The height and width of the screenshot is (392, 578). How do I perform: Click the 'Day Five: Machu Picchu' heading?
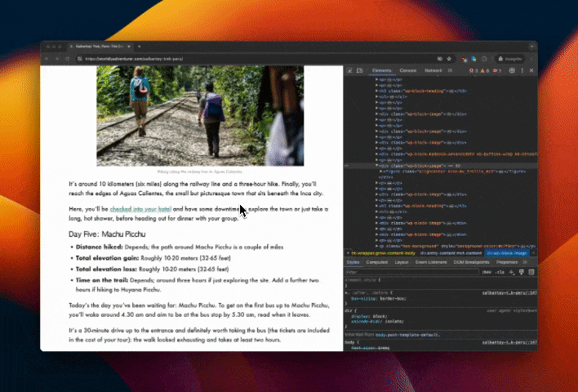pyautogui.click(x=107, y=234)
